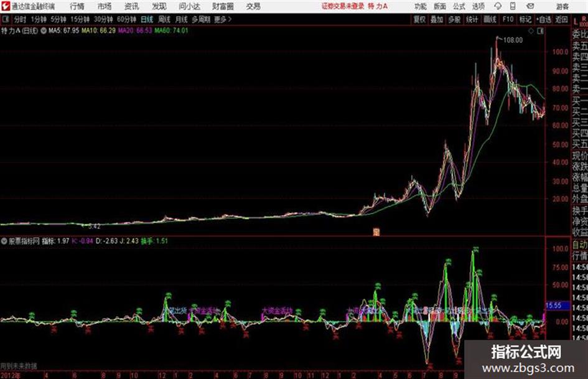
Task: Click the 2012年 label on time axis
Action: (11, 375)
